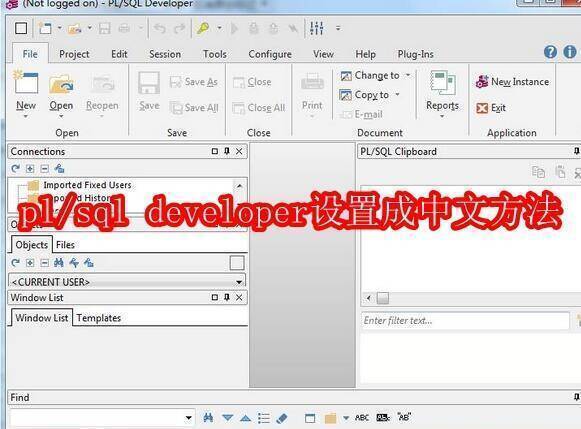Select the Templates tab
Image resolution: width=581 pixels, height=429 pixels.
[x=99, y=318]
